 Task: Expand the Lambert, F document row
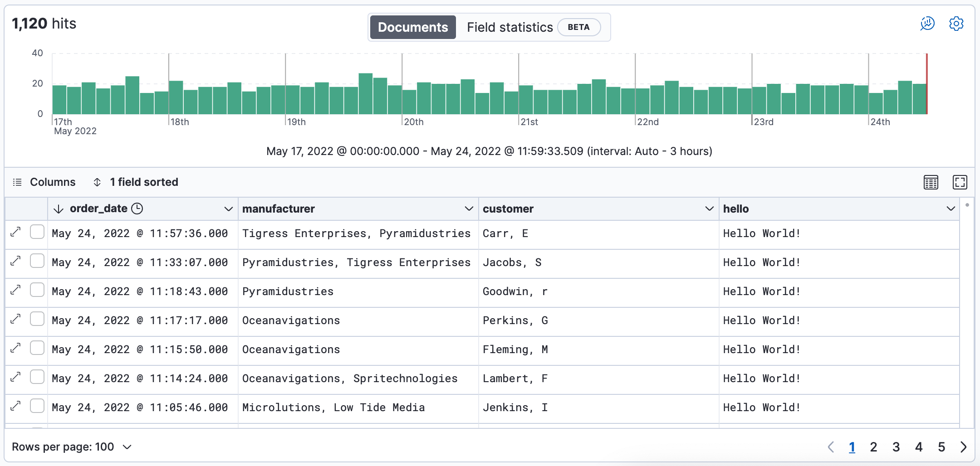point(16,377)
